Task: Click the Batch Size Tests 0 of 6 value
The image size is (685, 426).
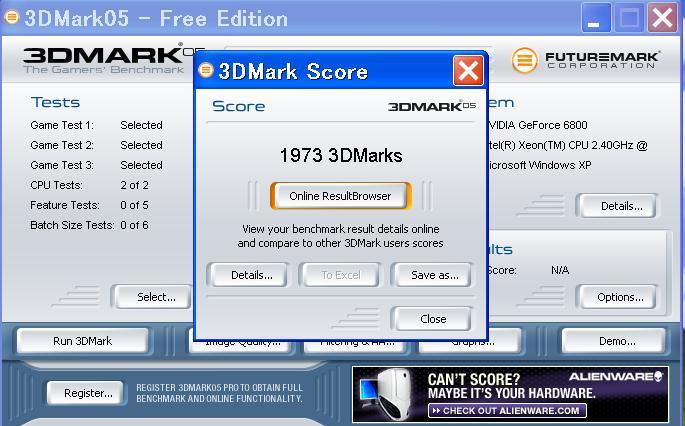Action: (x=134, y=225)
